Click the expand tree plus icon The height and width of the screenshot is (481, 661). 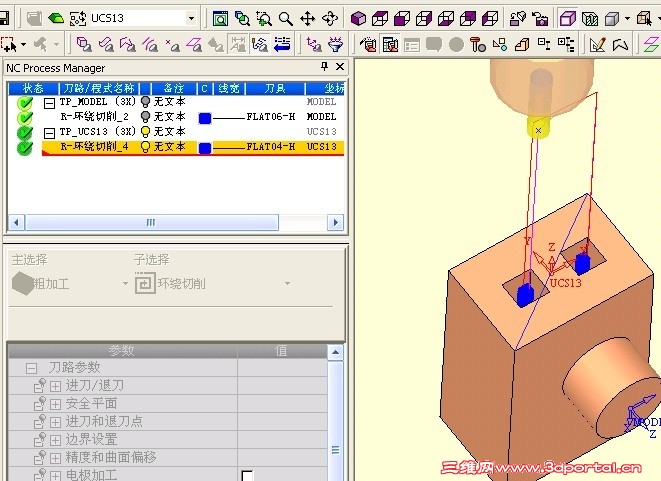click(566, 44)
